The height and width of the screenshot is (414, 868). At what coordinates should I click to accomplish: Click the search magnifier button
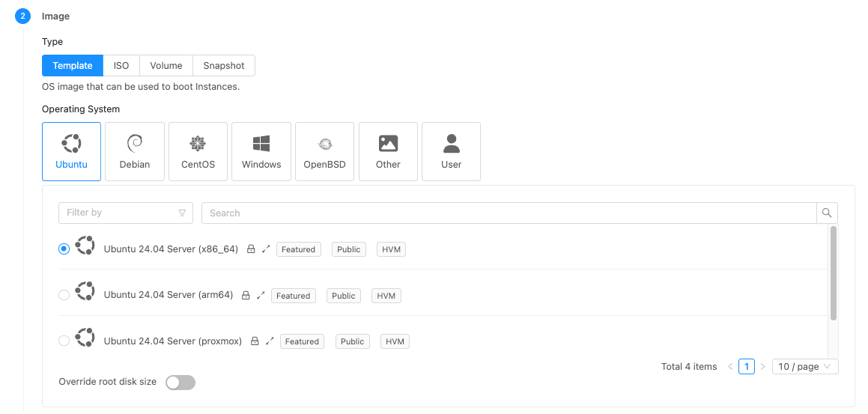click(827, 213)
